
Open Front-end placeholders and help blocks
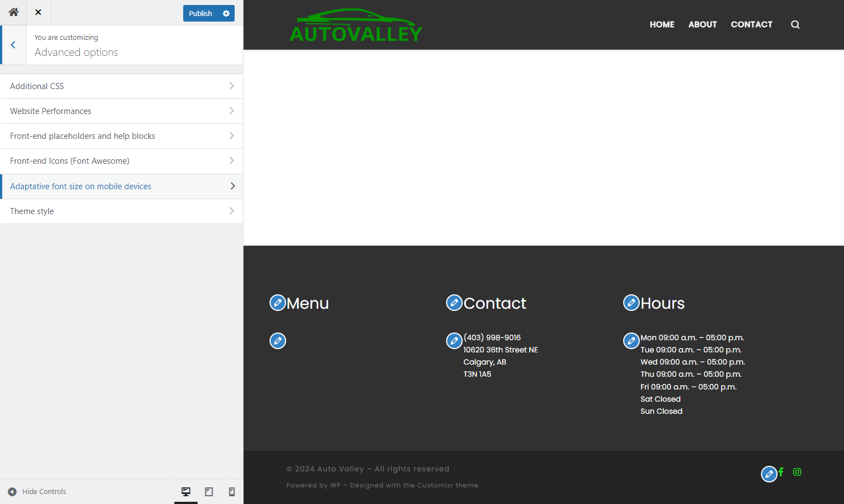(122, 136)
